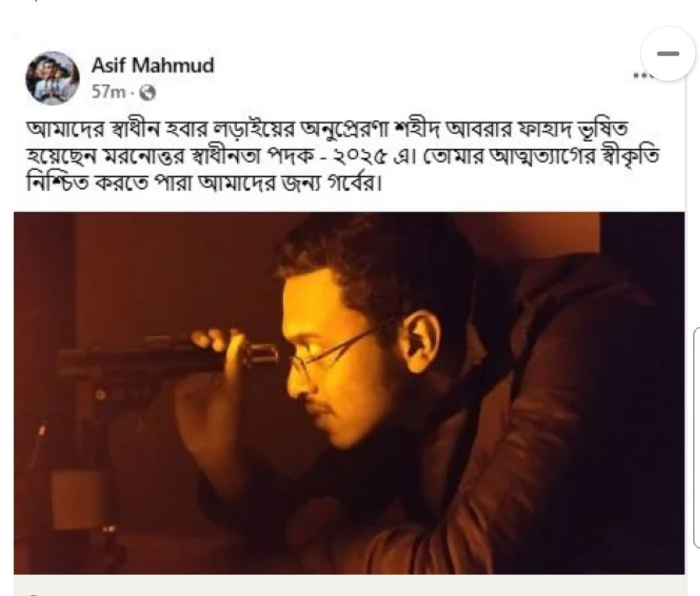Click the public globe privacy icon
The height and width of the screenshot is (596, 700).
(148, 93)
